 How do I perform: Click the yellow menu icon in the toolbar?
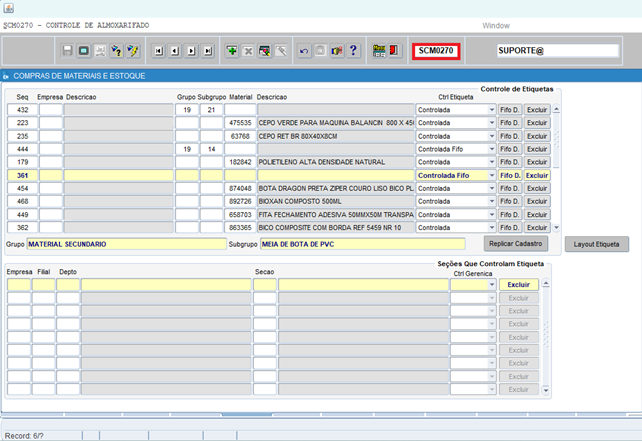point(379,51)
